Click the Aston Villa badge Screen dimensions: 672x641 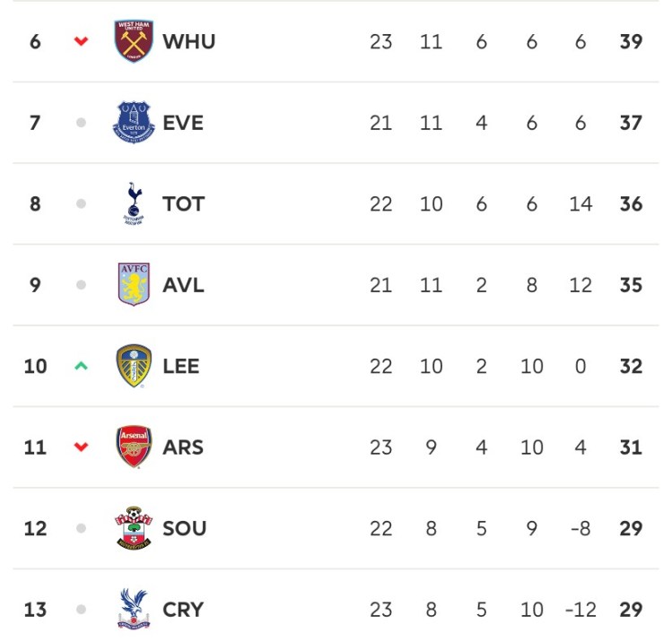tap(134, 285)
